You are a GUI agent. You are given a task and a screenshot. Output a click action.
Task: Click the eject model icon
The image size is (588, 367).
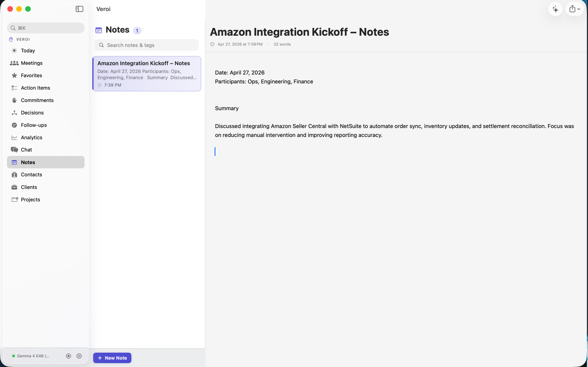(x=68, y=356)
